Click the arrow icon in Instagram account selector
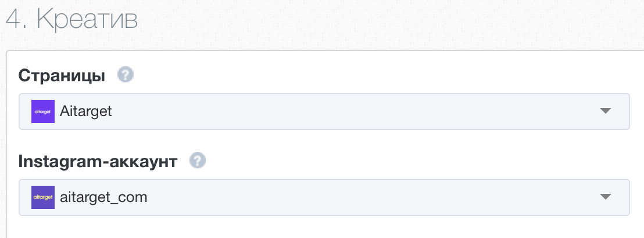 [x=606, y=197]
